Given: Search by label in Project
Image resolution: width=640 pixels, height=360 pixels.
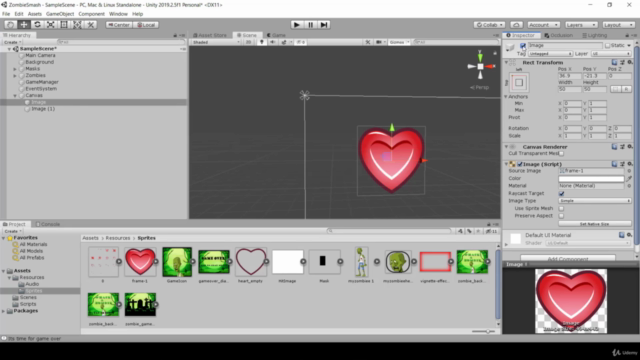Looking at the screenshot, I should point(469,231).
